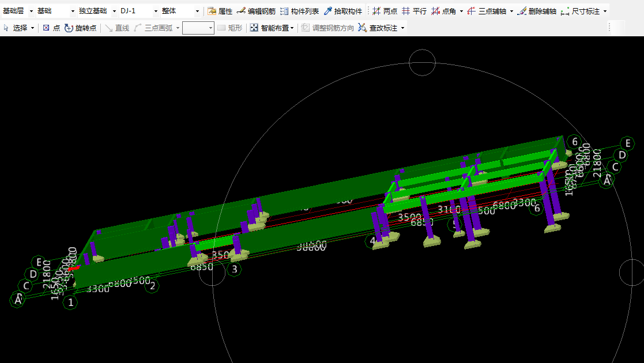Click the 三点画弧 three-point arc tool
Image resolution: width=644 pixels, height=363 pixels.
[x=153, y=28]
